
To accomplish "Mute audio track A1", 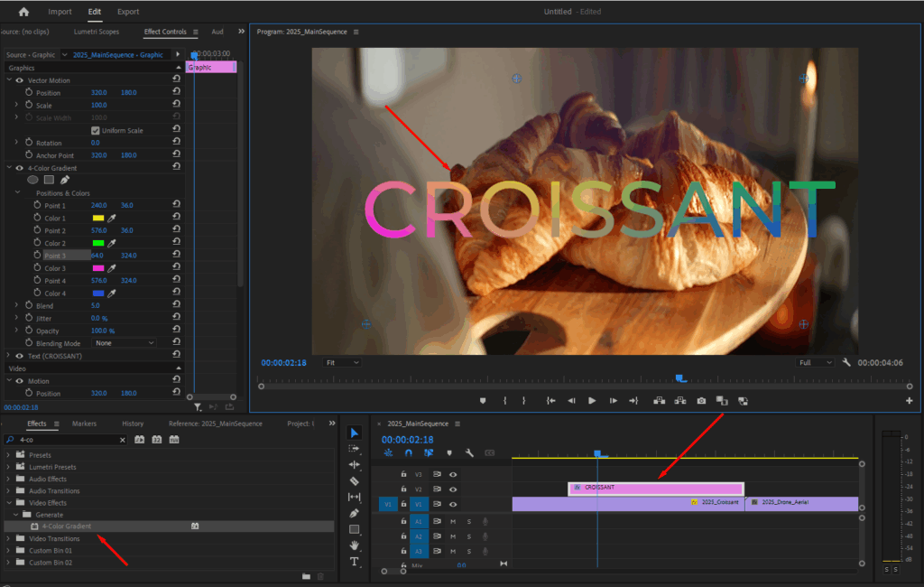I will point(453,521).
